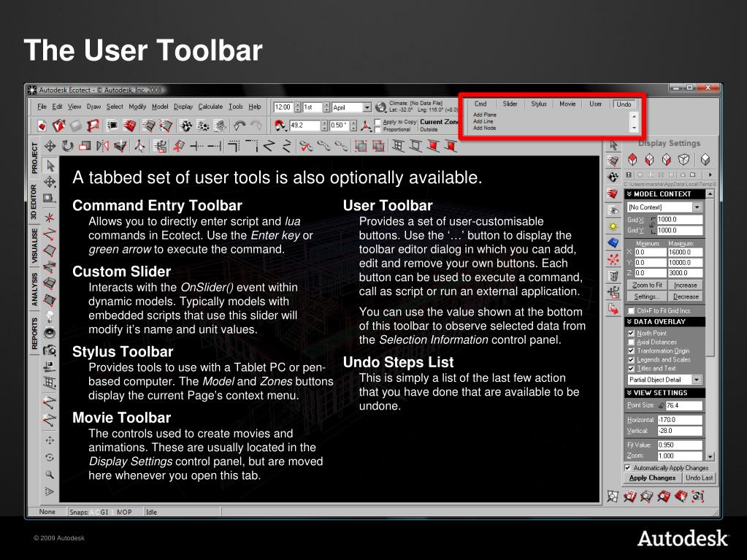The height and width of the screenshot is (560, 747).
Task: Click the time 12:00 spinner arrows
Action: click(x=298, y=107)
